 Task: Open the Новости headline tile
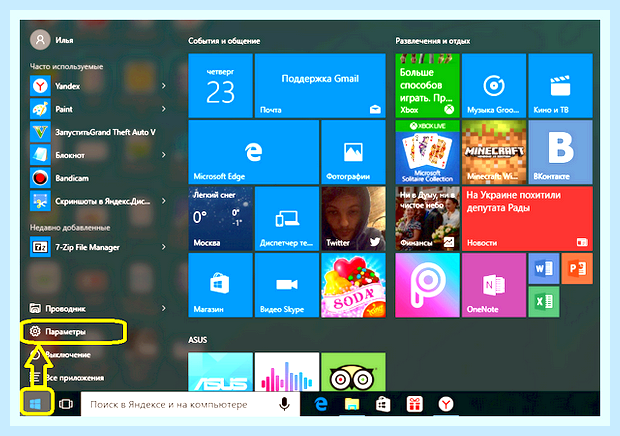527,219
